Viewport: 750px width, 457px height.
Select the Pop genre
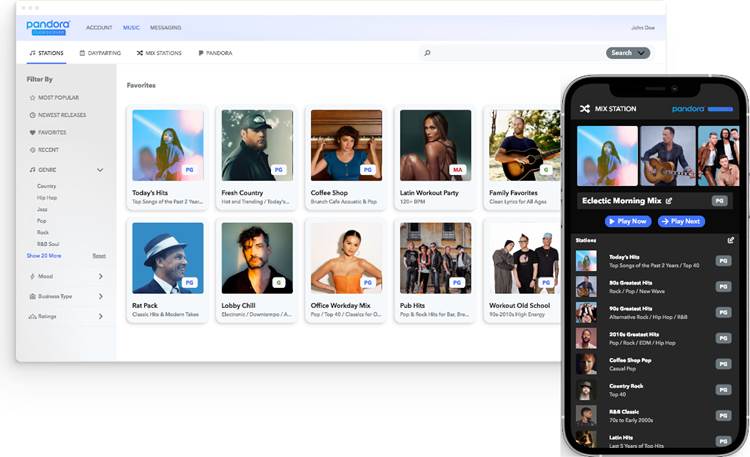click(x=42, y=221)
